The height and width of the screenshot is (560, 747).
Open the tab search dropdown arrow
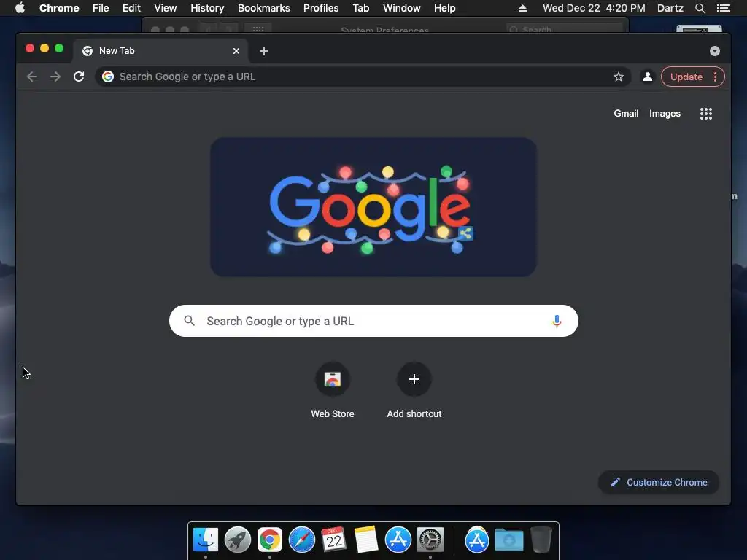point(715,51)
